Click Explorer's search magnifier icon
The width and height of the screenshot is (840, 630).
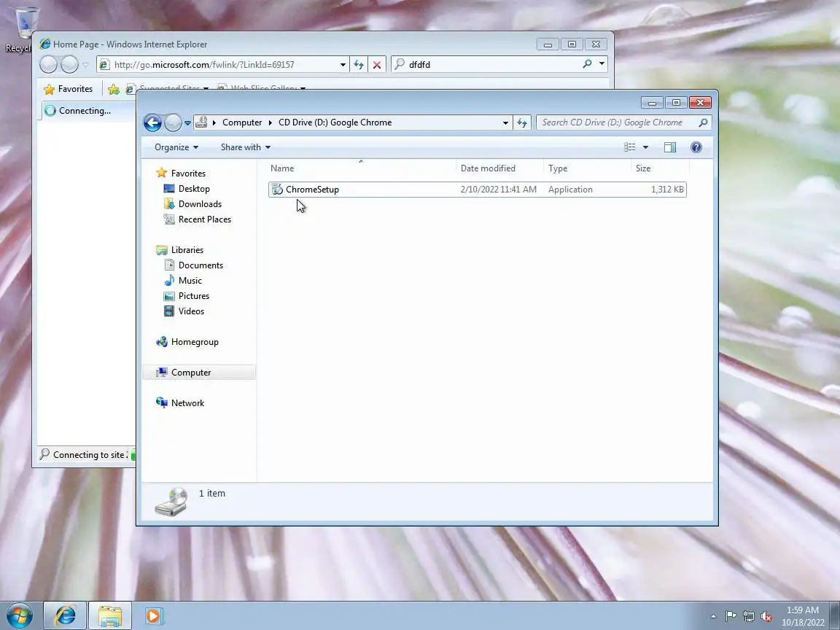[x=703, y=122]
